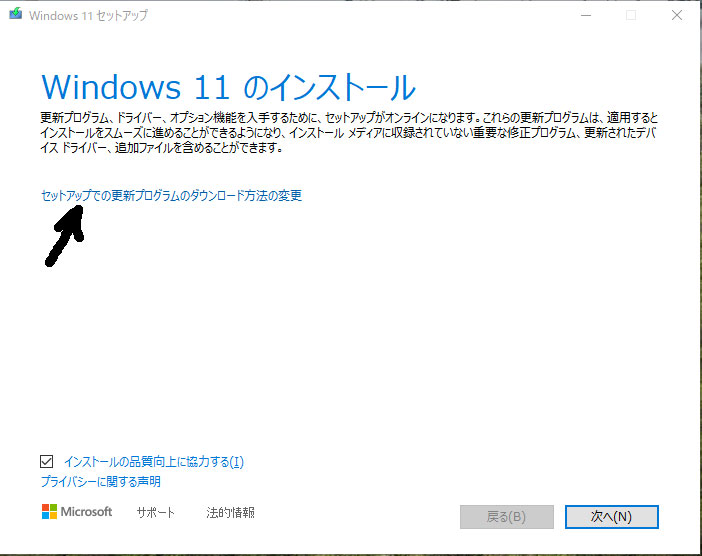Click the description paragraph starting with 更新プログラム、ドライバー
Screen dimensions: 702x556
pyautogui.click(x=349, y=133)
